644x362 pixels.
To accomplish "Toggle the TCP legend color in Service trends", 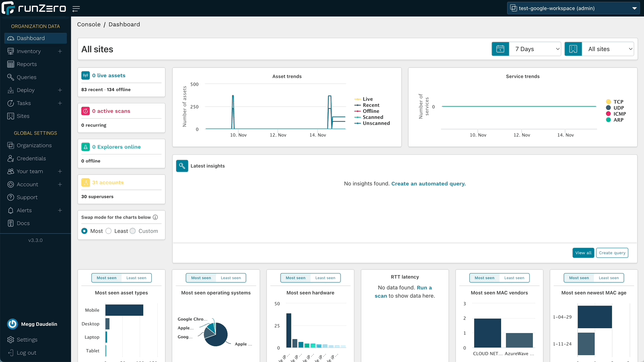I will point(608,102).
